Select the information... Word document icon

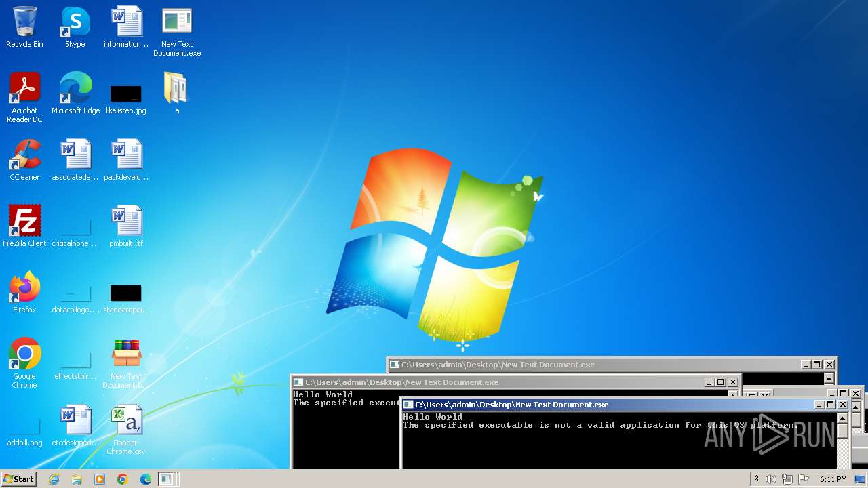click(x=126, y=27)
